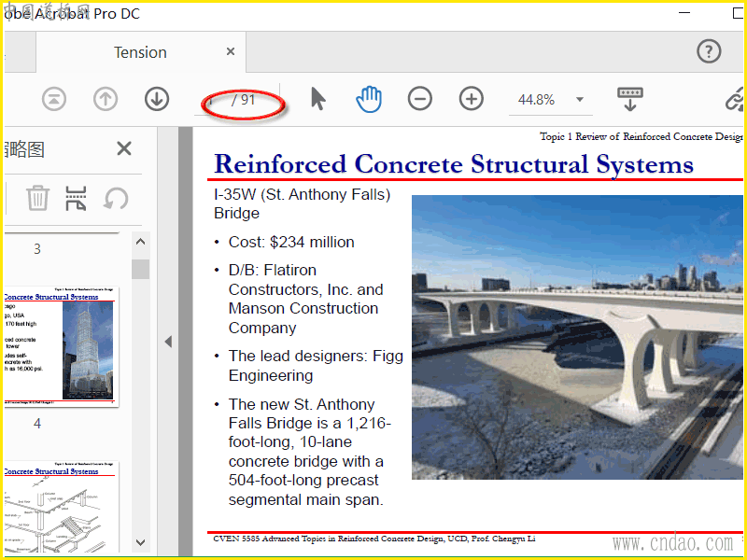Click the page number input field

click(x=212, y=100)
